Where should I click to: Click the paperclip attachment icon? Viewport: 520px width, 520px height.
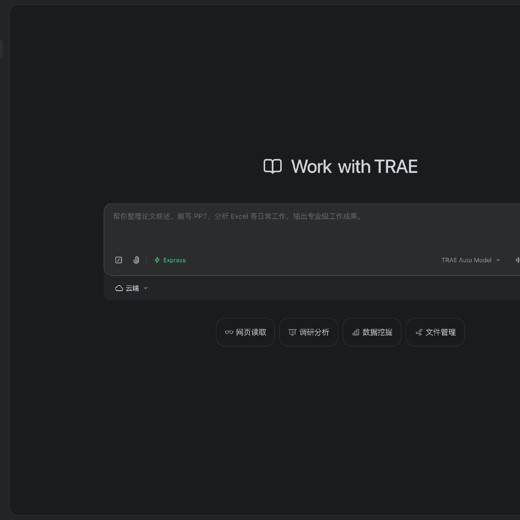click(136, 260)
